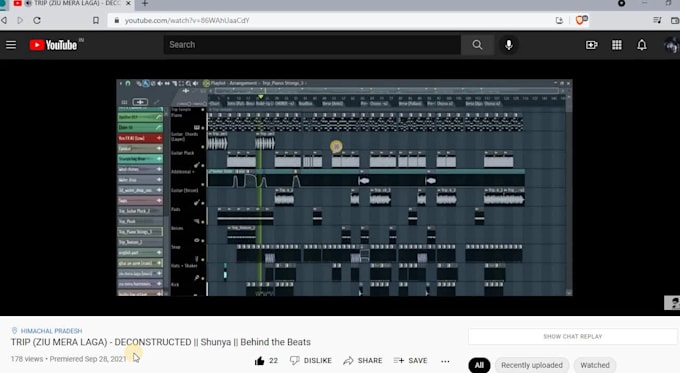Click the DISLIKE button
680x373 pixels.
[x=311, y=360]
